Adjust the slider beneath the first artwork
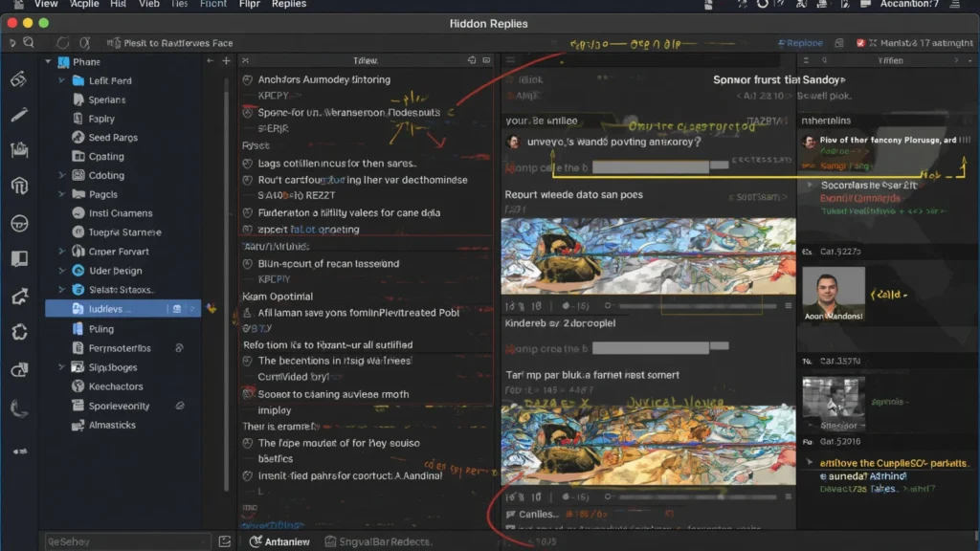Screen dimensions: 980x551 pyautogui.click(x=698, y=306)
